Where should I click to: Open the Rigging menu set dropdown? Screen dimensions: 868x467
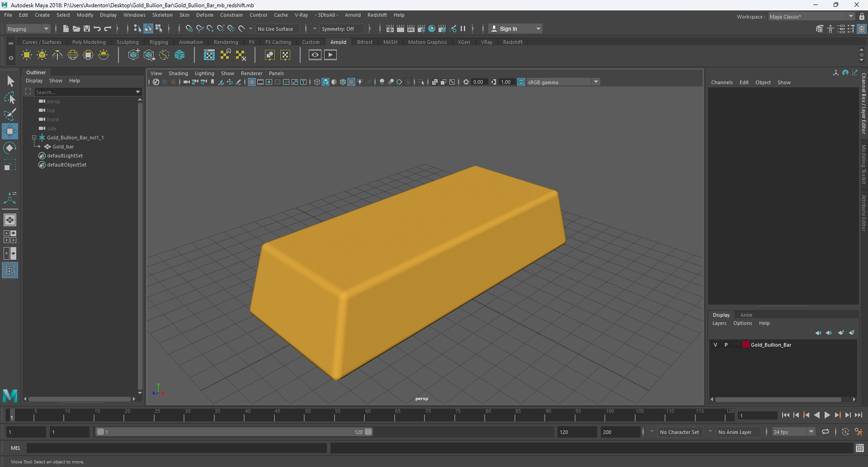(28, 29)
